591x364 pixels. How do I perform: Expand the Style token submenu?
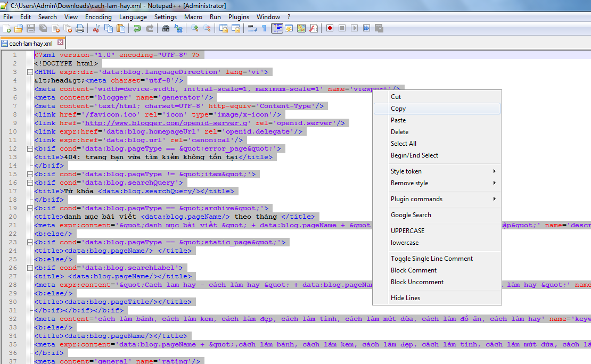(437, 171)
